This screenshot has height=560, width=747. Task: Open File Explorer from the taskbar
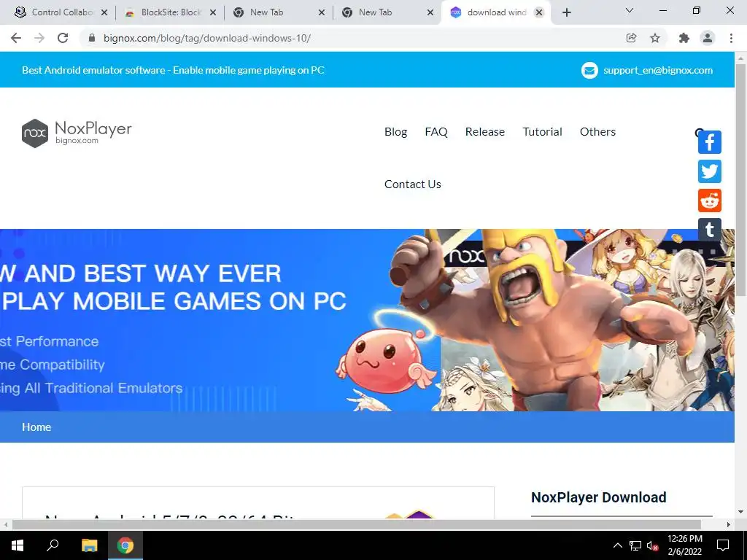coord(89,545)
